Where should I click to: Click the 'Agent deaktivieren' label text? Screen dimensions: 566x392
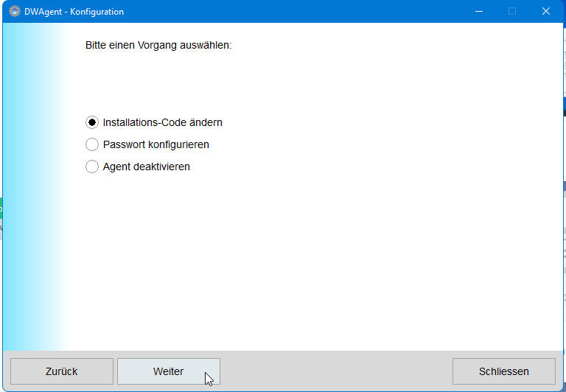point(146,167)
